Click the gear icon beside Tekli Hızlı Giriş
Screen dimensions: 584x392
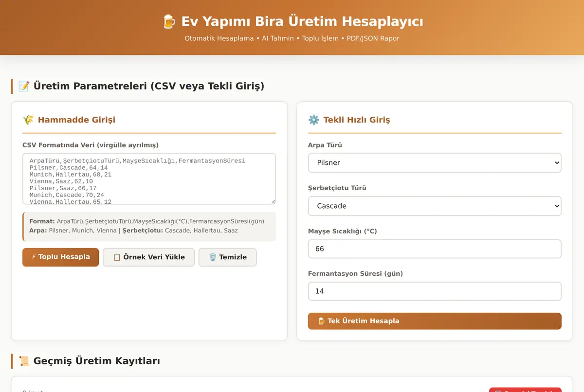point(314,120)
